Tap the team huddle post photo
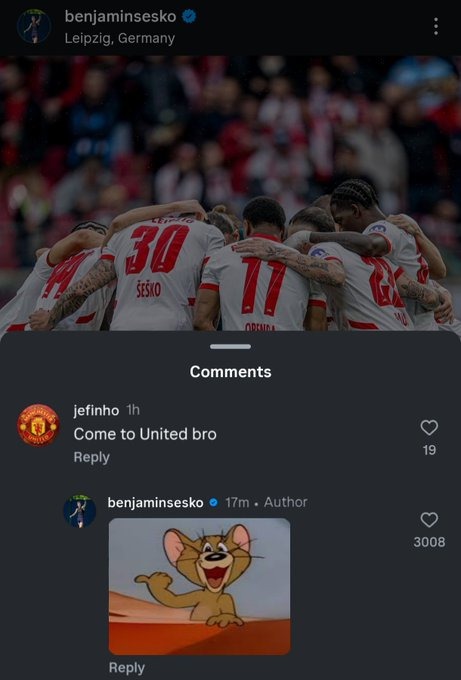 pos(230,193)
